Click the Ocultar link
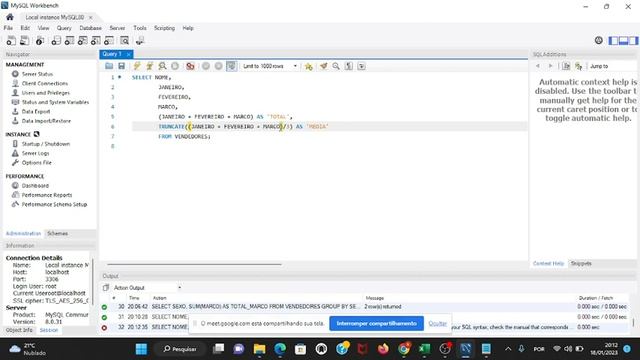 coord(438,323)
